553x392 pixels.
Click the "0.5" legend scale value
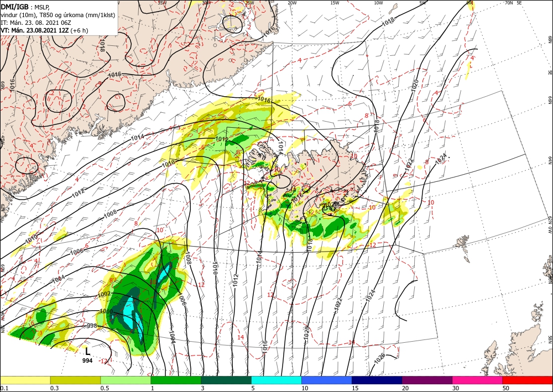tap(105, 388)
